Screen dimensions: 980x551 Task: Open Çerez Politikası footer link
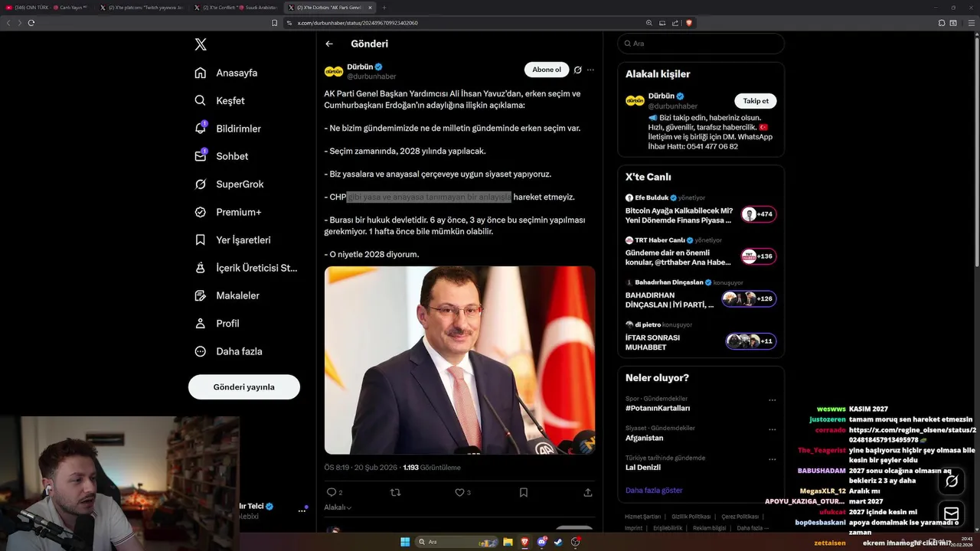(740, 517)
